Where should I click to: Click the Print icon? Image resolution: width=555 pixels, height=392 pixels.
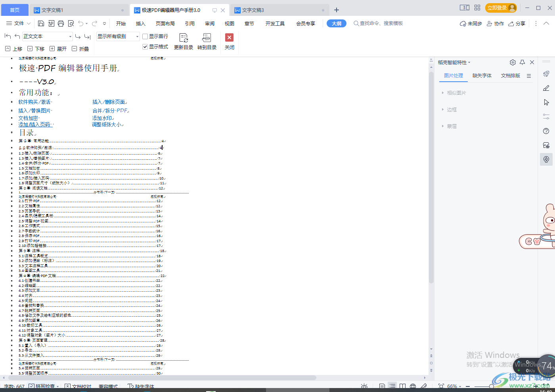point(61,23)
